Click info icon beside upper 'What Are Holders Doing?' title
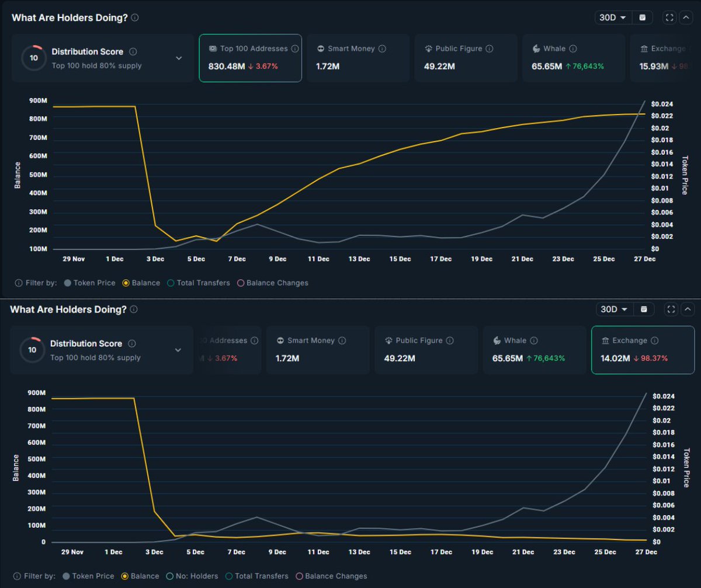The image size is (701, 588). 135,18
